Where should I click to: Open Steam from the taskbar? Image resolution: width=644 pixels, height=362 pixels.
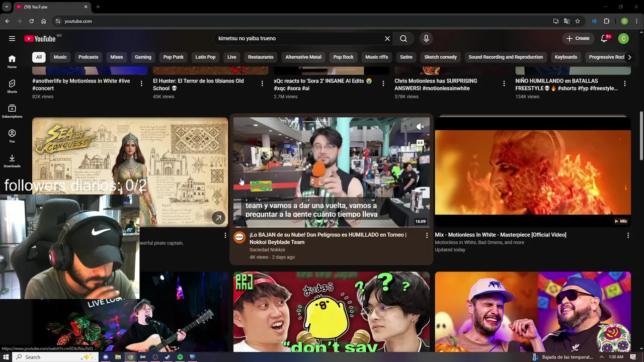[x=168, y=357]
